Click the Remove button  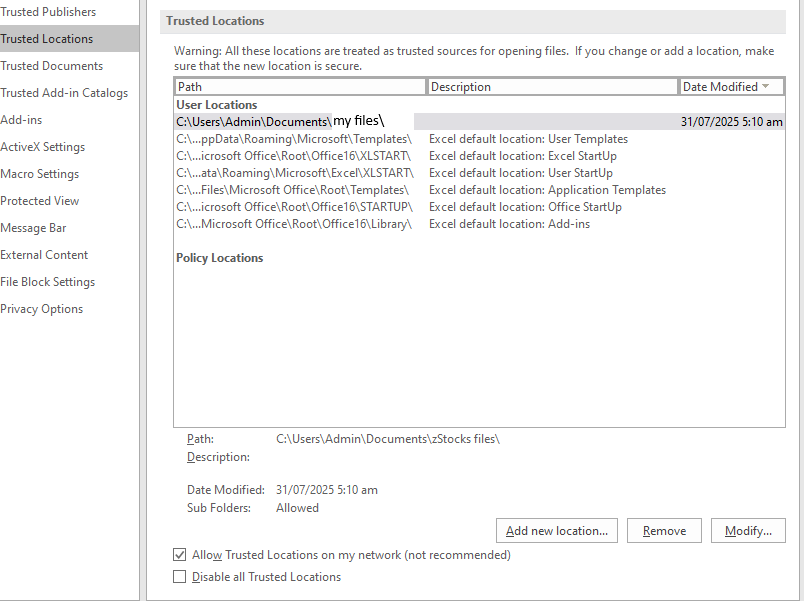click(x=664, y=531)
